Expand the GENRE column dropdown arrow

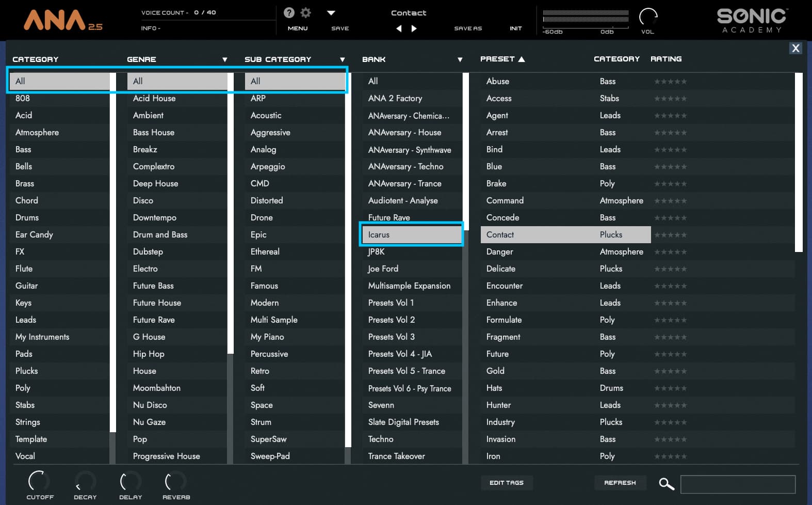(224, 60)
